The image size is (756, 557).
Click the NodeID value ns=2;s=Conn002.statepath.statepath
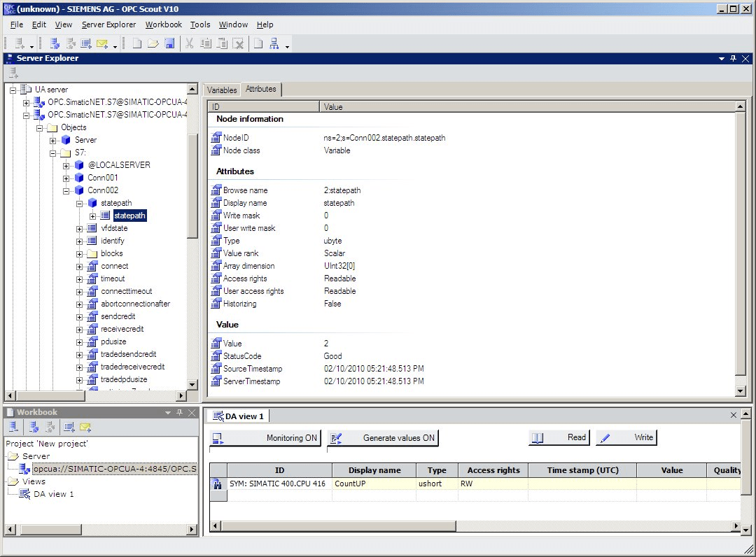(x=384, y=139)
